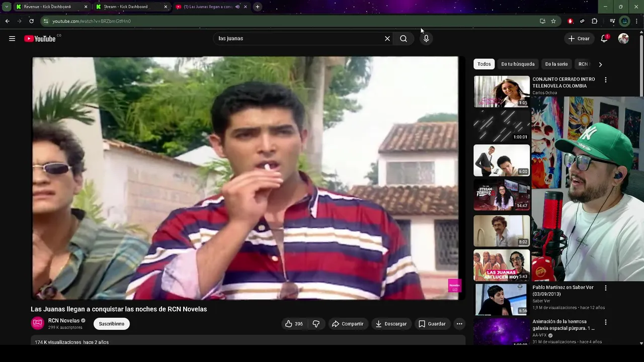Open the RCN Novelas channel avatar

pyautogui.click(x=38, y=323)
